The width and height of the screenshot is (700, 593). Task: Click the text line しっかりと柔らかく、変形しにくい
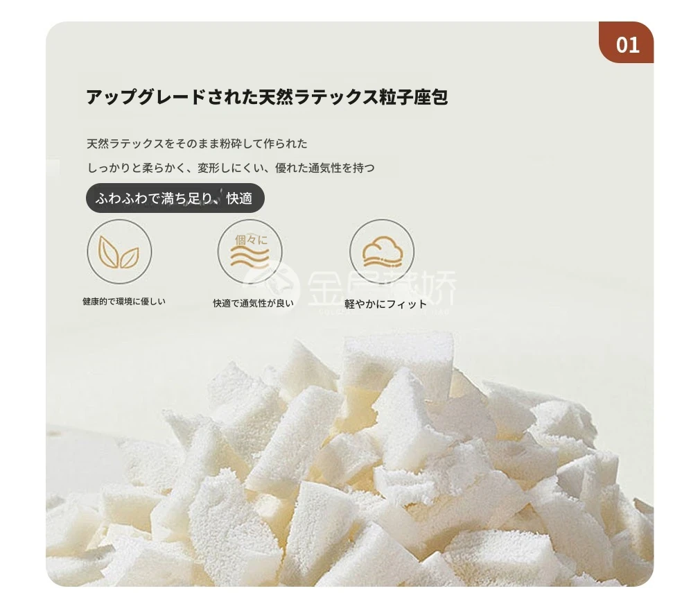click(177, 168)
